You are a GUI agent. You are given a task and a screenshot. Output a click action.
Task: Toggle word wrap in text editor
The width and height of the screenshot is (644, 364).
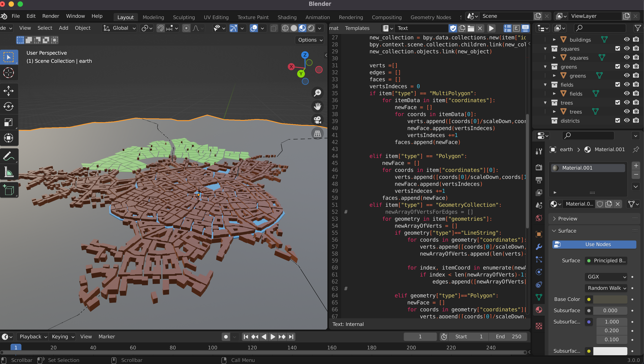[516, 28]
